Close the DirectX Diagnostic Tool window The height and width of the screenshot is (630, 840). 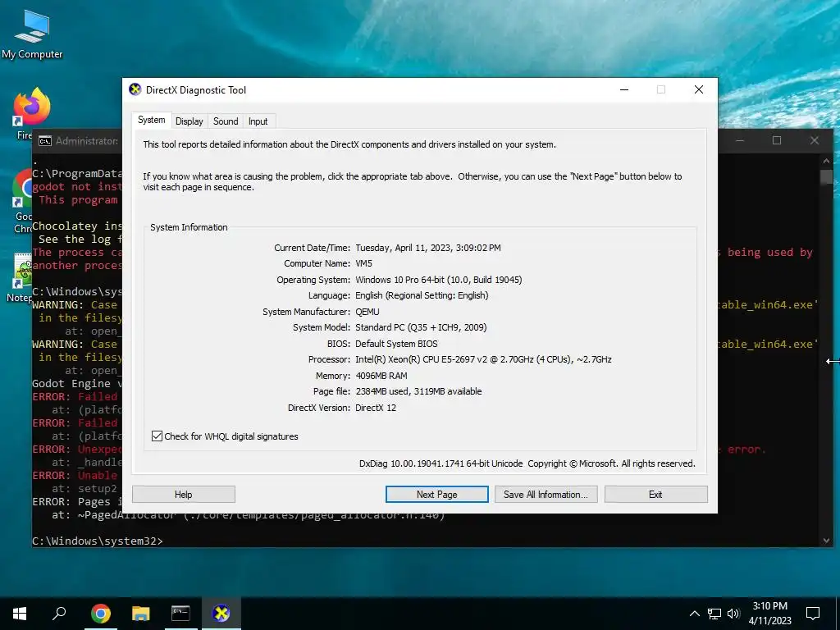[699, 89]
